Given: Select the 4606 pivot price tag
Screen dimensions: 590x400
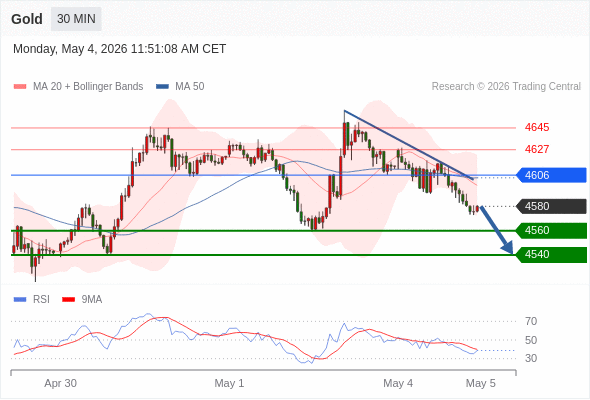Looking at the screenshot, I should tap(551, 175).
